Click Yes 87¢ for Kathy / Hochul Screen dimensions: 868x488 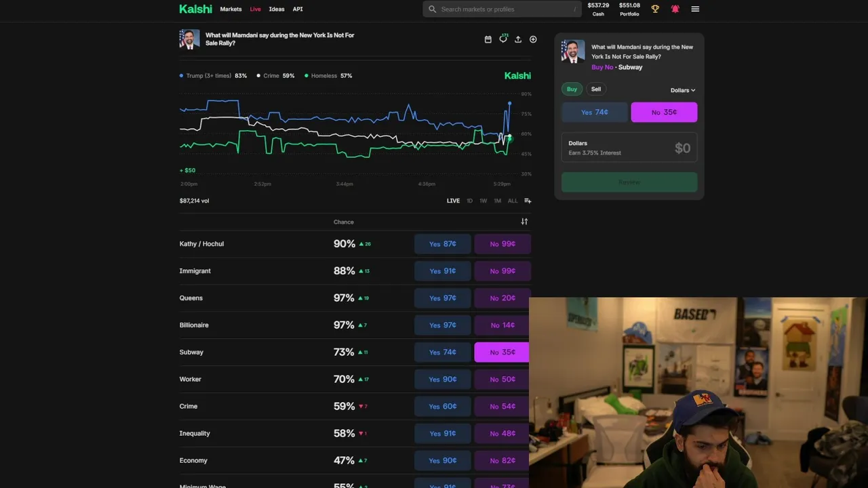coord(443,244)
